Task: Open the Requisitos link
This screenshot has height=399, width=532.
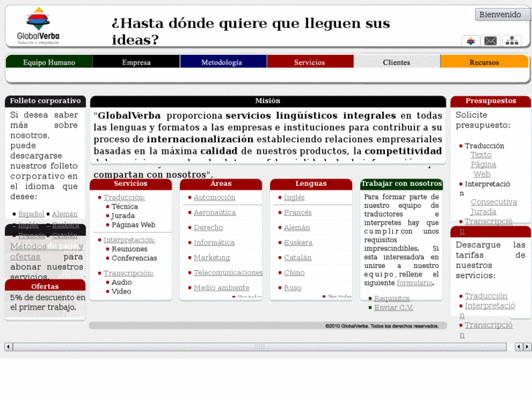Action: [x=392, y=298]
